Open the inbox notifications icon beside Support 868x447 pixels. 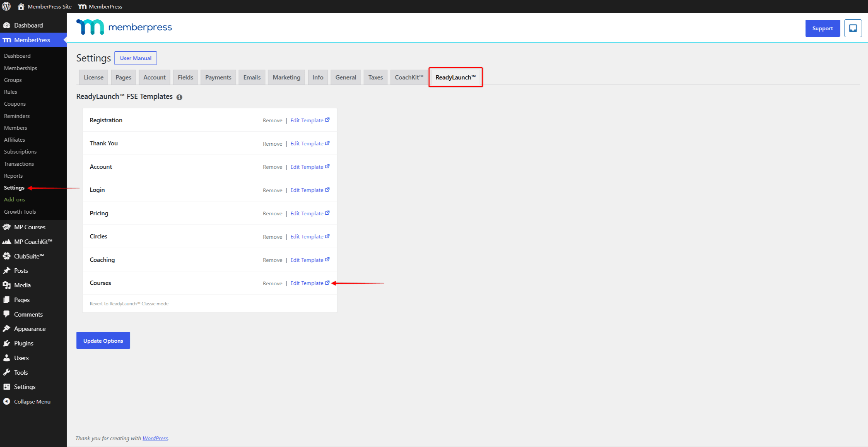pyautogui.click(x=853, y=28)
